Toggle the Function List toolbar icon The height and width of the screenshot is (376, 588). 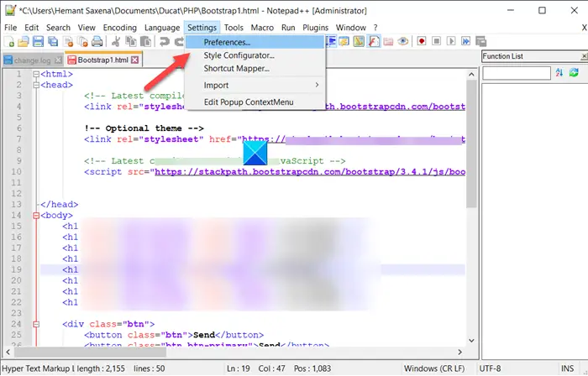(x=374, y=41)
